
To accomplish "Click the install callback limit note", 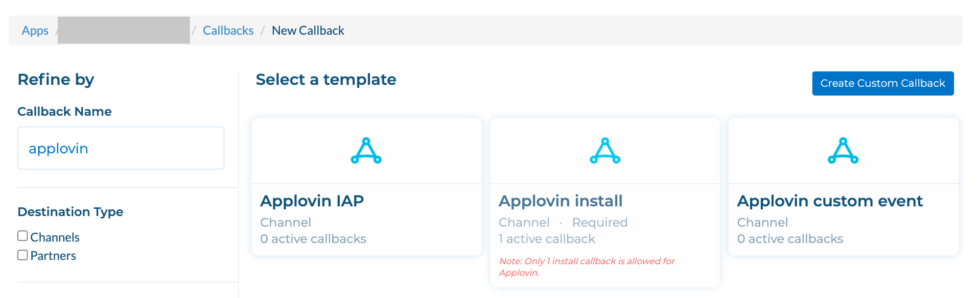I will [x=586, y=267].
